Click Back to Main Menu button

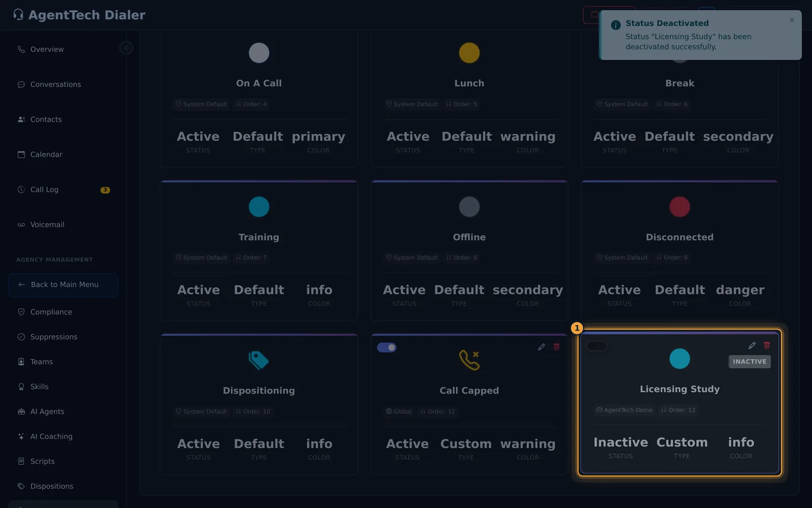63,285
